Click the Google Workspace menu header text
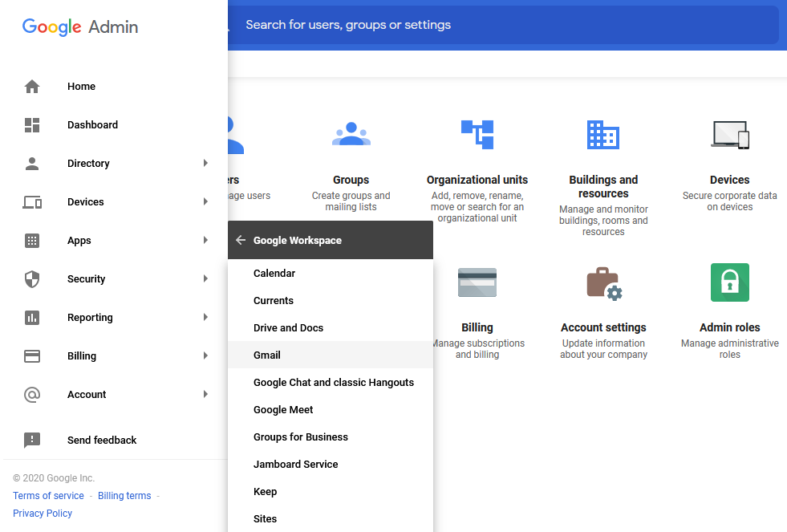The height and width of the screenshot is (532, 787). tap(298, 241)
